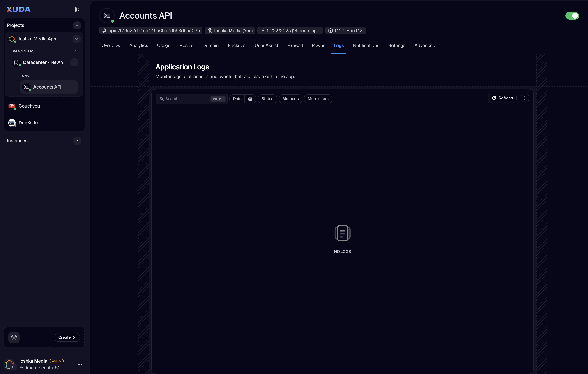Click the calendar icon next to Date
This screenshot has width=588, height=374.
(250, 99)
